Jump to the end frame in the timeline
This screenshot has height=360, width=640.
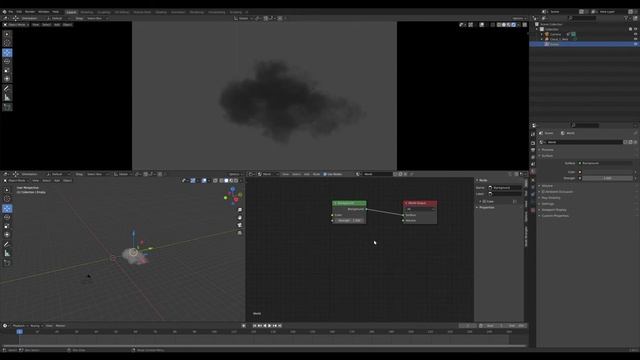tap(280, 326)
